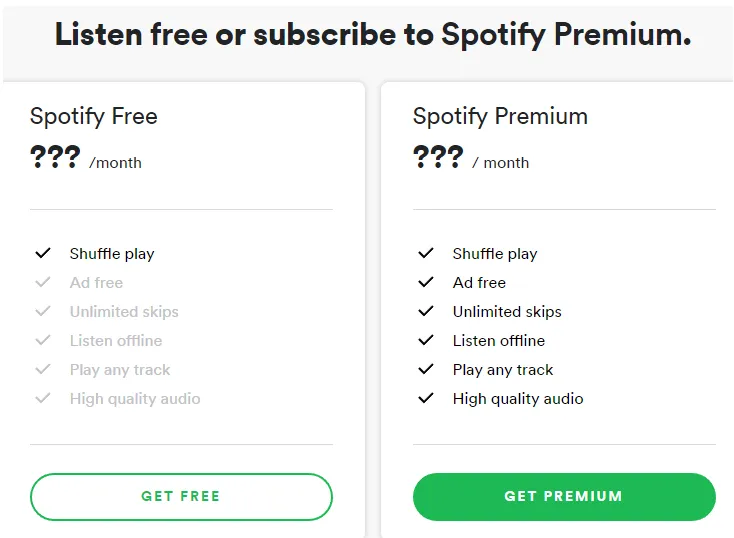Click the Ad free checkmark under Spotify Premium
This screenshot has width=734, height=538.
(426, 282)
